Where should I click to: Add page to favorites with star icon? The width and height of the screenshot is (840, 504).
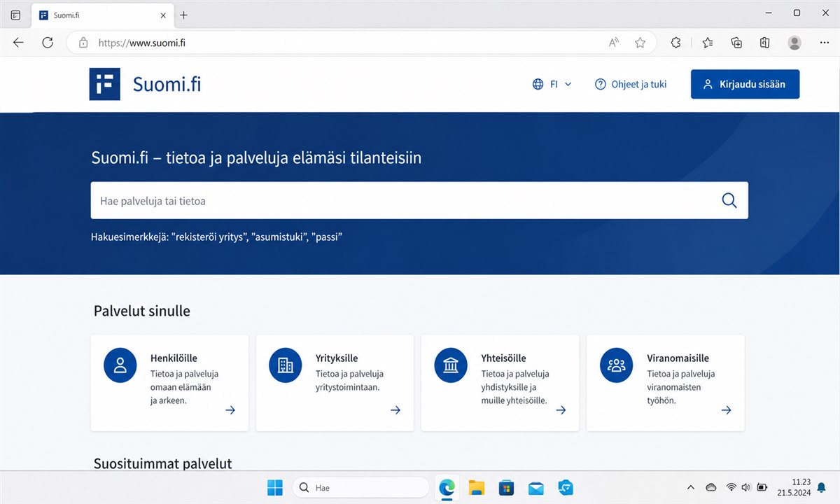(640, 43)
